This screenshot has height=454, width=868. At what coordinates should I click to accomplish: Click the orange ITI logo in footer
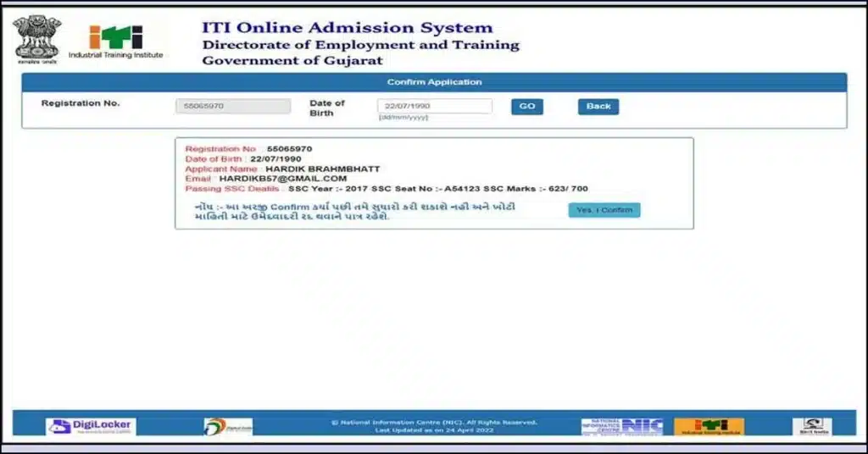pyautogui.click(x=709, y=426)
